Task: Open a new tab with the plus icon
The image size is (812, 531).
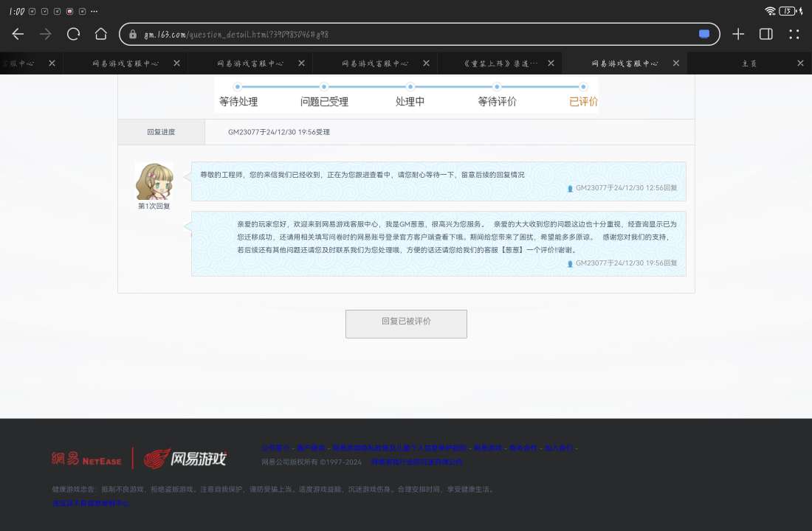Action: click(x=738, y=34)
